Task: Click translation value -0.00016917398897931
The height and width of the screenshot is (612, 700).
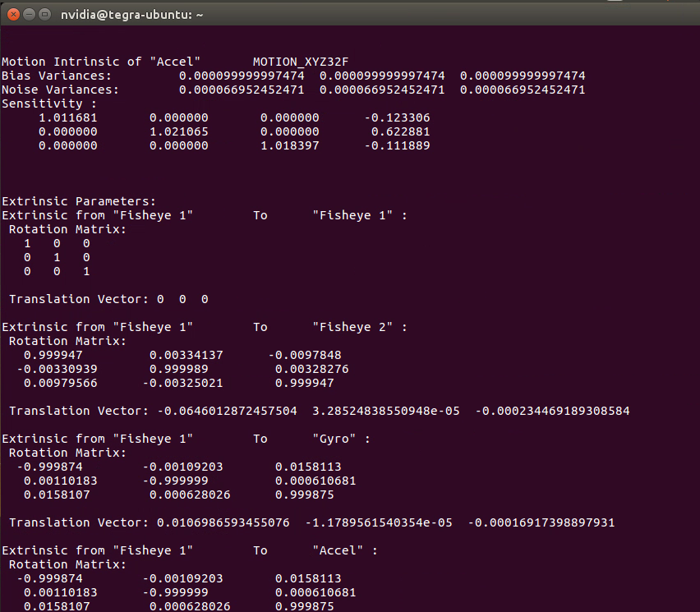Action: 541,522
